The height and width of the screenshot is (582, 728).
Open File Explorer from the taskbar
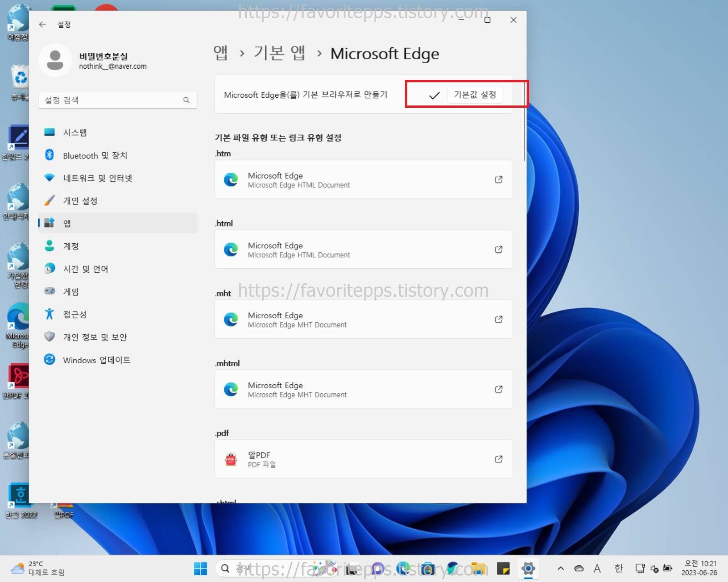(478, 568)
